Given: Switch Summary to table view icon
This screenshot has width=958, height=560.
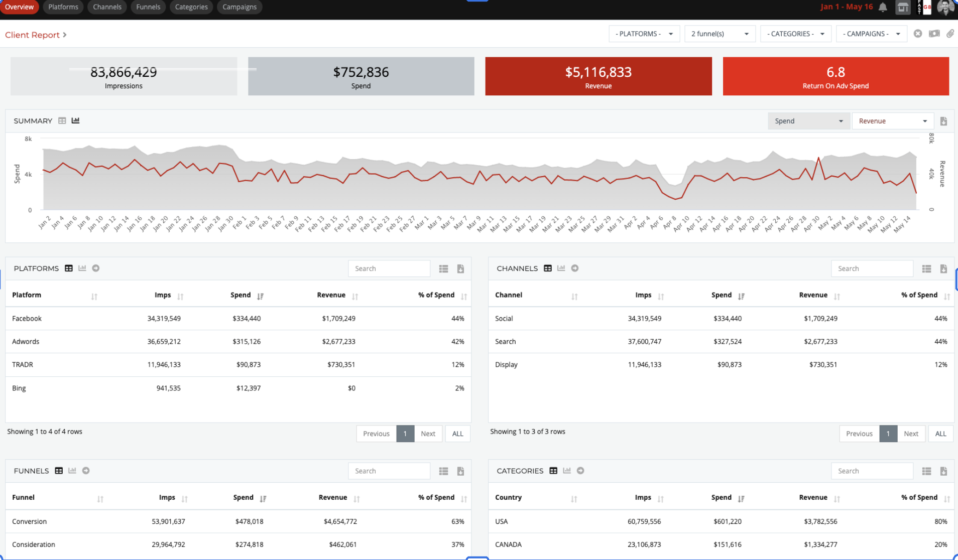Looking at the screenshot, I should click(62, 120).
